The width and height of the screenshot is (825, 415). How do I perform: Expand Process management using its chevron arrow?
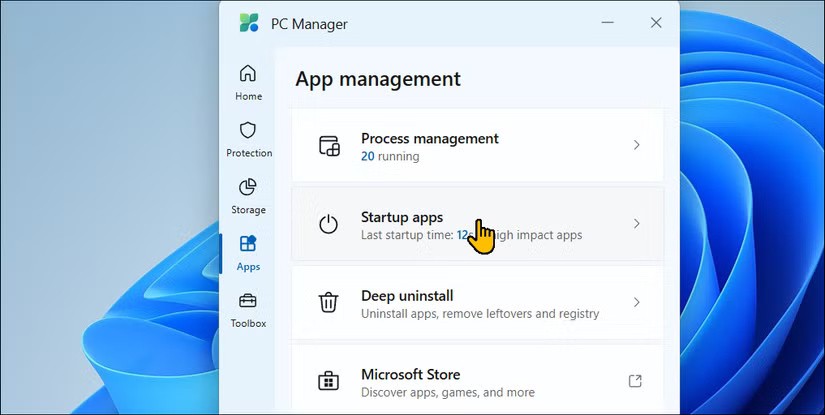(636, 146)
